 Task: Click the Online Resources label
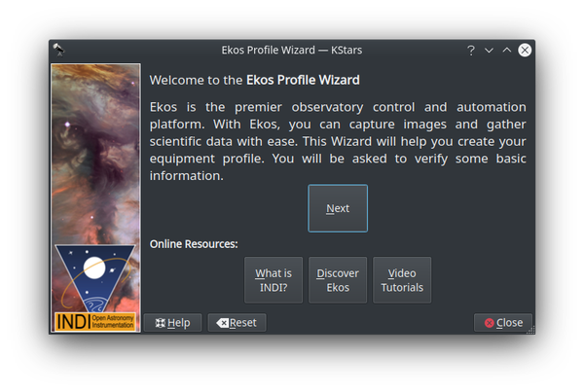click(194, 244)
